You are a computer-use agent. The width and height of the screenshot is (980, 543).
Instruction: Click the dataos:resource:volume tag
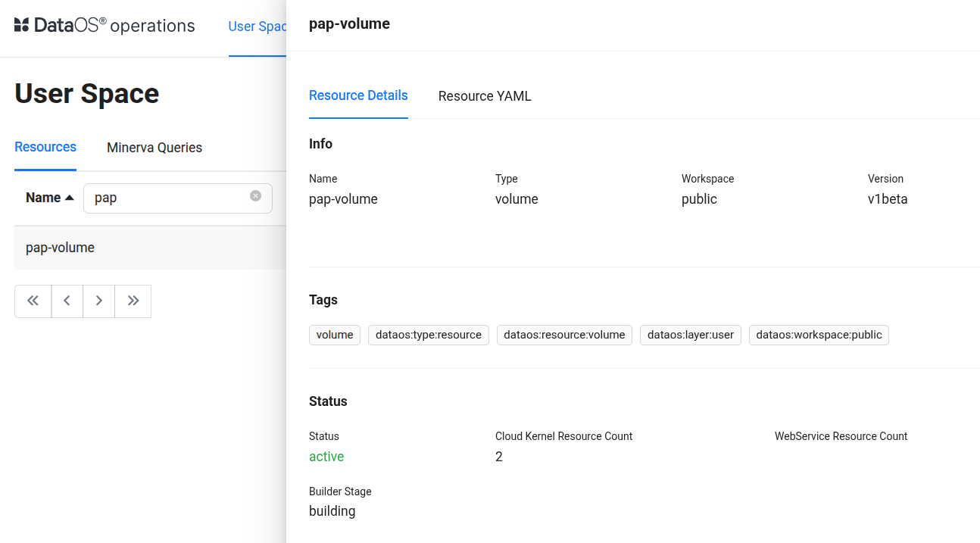click(564, 335)
